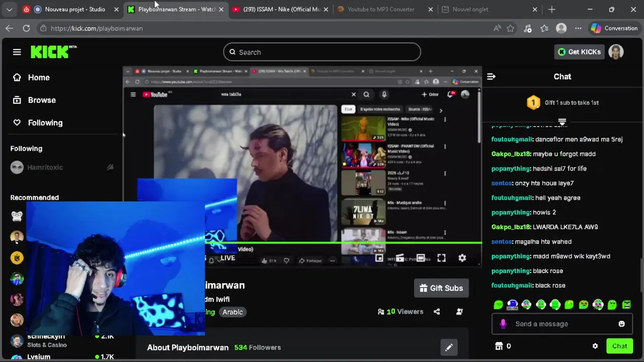Click the green player progress bar
Viewport: 644px width, 362px height.
point(343,243)
